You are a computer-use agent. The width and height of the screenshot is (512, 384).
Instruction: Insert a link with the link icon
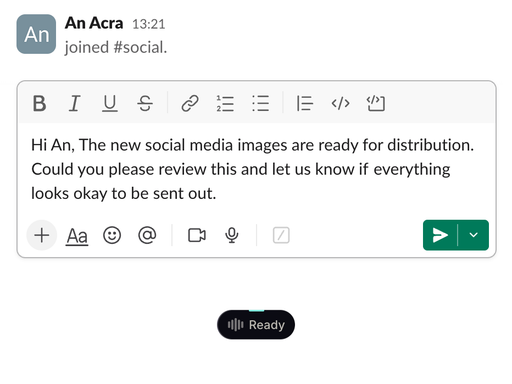click(x=190, y=103)
